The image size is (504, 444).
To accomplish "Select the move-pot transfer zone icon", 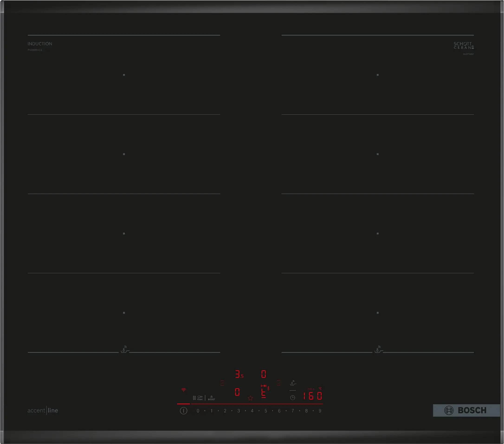I will (264, 386).
